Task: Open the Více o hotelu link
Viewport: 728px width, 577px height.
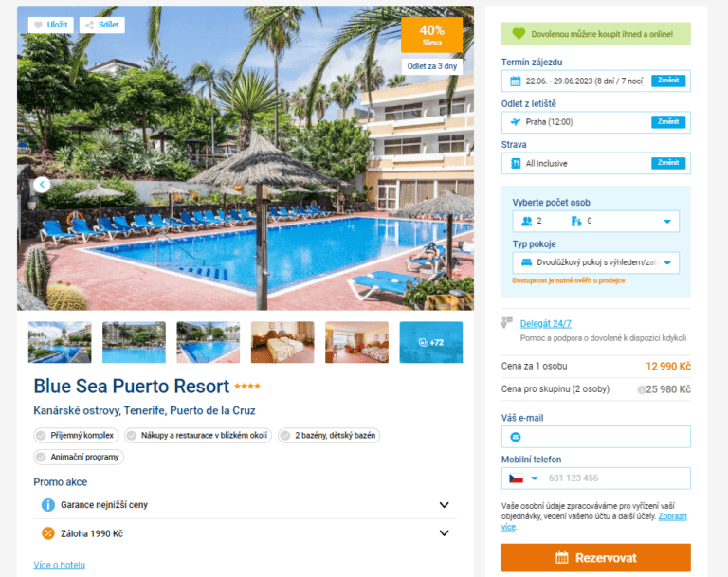Action: pos(59,565)
